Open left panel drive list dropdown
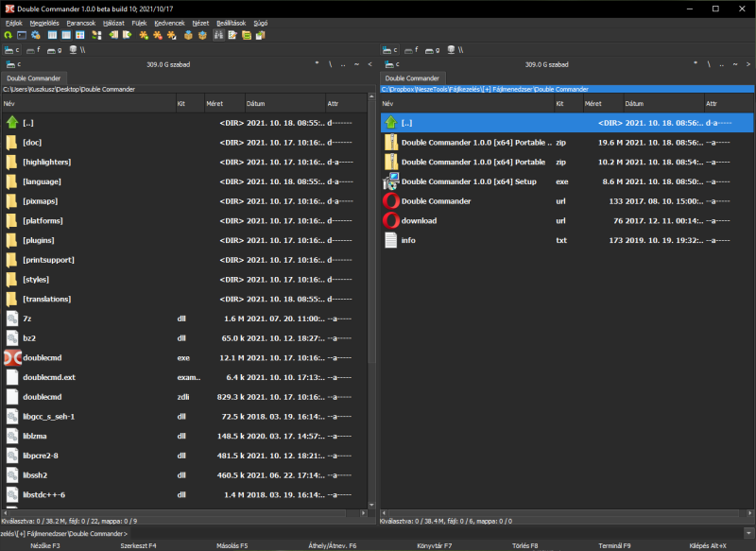This screenshot has width=756, height=551. click(x=13, y=64)
